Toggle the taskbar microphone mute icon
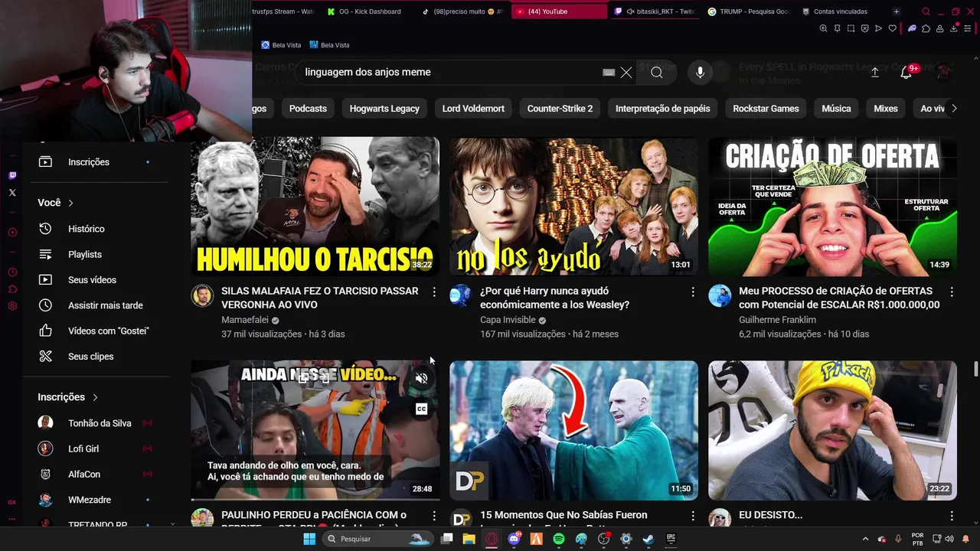This screenshot has width=980, height=551. (898, 539)
